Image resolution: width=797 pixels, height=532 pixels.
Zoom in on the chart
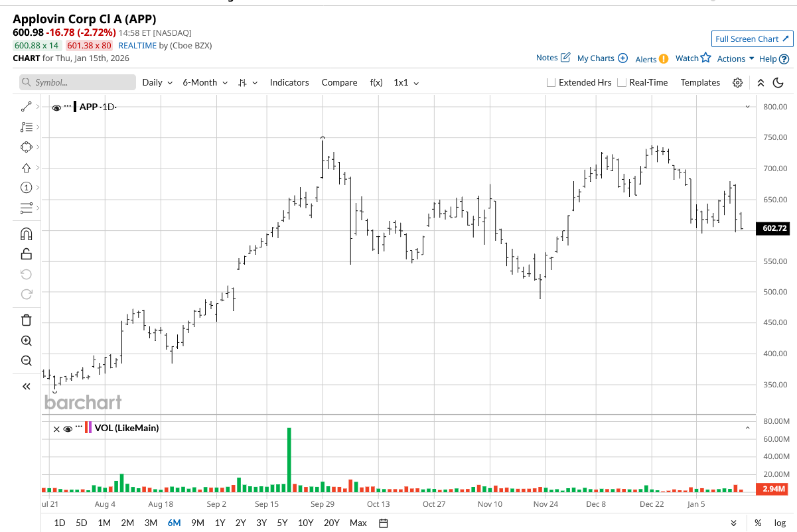click(27, 341)
